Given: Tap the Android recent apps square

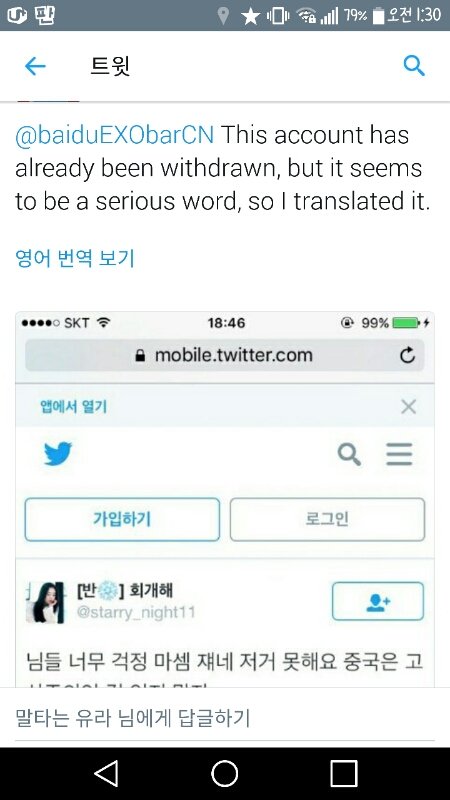Looking at the screenshot, I should (343, 773).
